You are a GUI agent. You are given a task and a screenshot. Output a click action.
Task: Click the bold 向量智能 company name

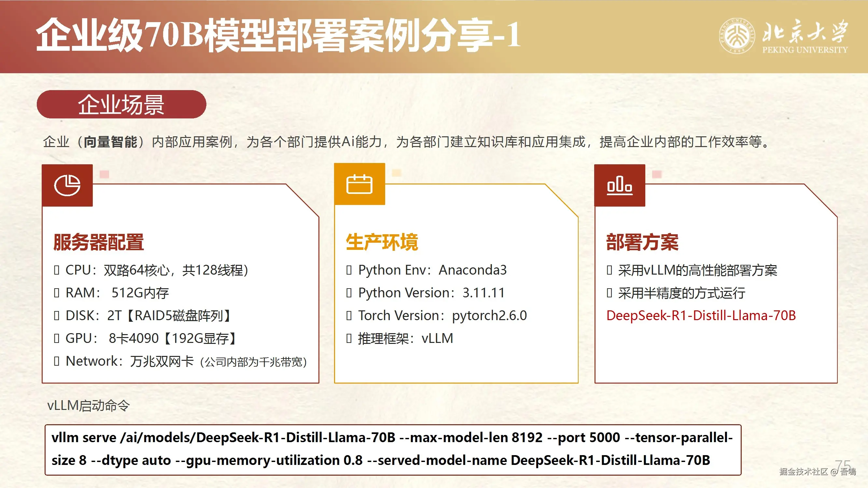pos(110,142)
